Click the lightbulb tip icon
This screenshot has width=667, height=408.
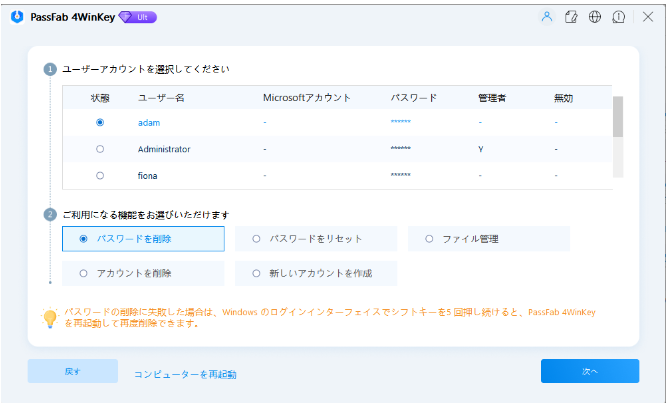coord(49,318)
